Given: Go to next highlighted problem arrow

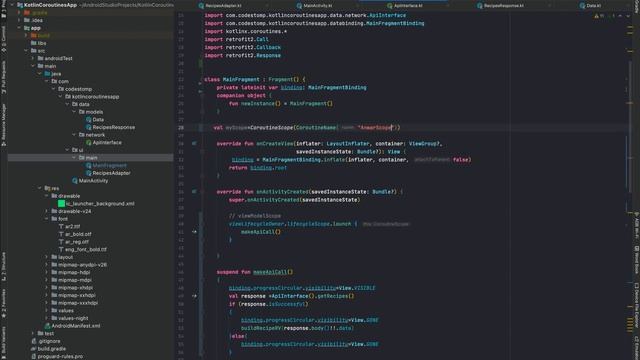Looking at the screenshot, I should (628, 16).
